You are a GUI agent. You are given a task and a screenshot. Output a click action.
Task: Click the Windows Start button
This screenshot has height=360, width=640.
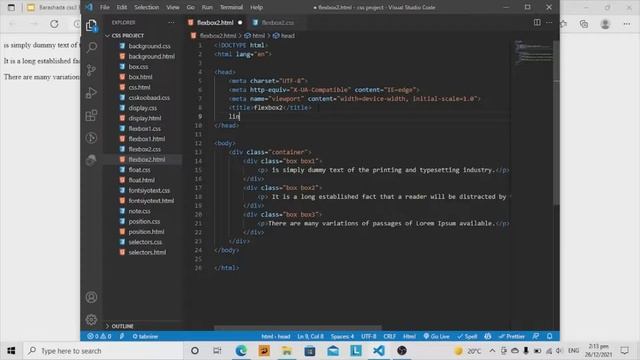[11, 351]
